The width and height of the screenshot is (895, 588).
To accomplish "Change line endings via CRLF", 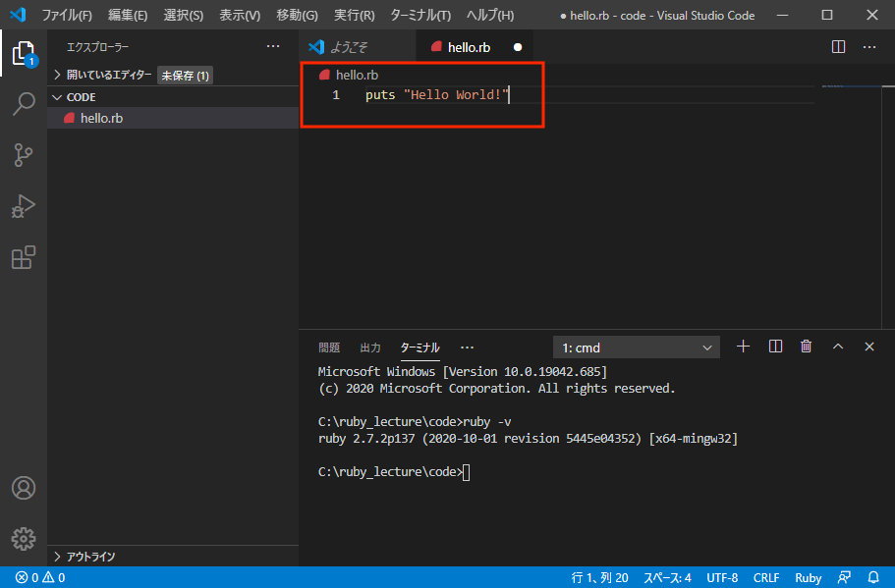I will pos(766,578).
